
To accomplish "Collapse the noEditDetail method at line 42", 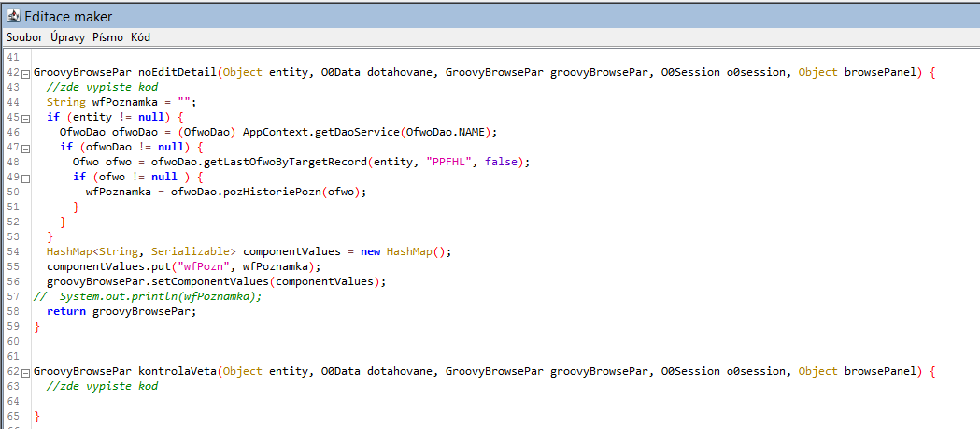I will [x=25, y=73].
